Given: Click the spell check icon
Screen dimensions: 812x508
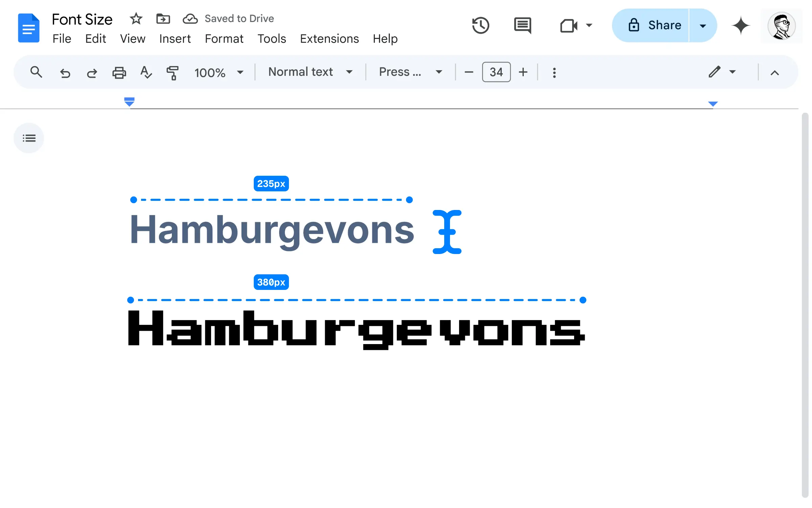Looking at the screenshot, I should [145, 72].
